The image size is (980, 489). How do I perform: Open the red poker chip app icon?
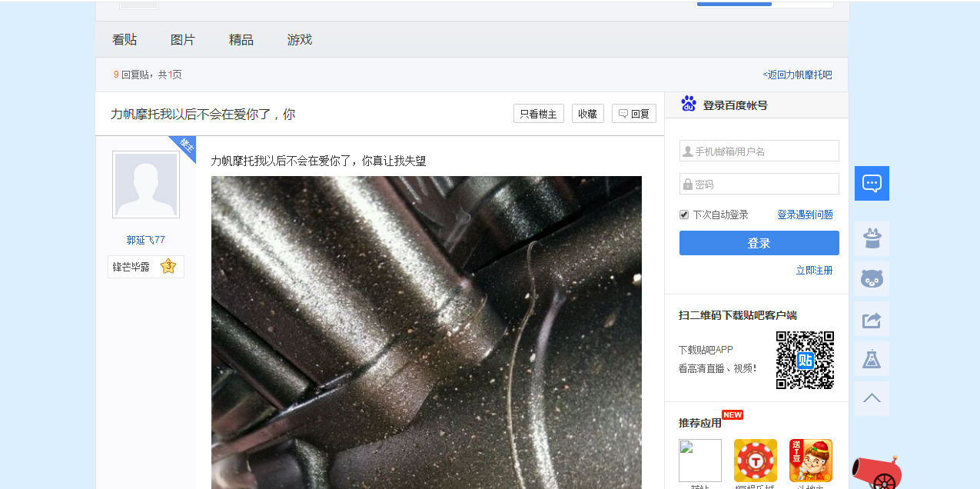click(756, 461)
